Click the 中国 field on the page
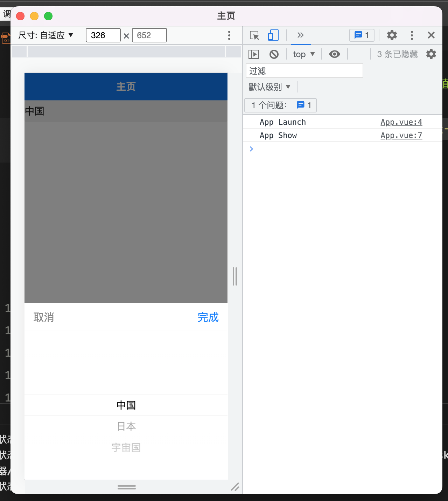The height and width of the screenshot is (501, 448). pyautogui.click(x=126, y=111)
